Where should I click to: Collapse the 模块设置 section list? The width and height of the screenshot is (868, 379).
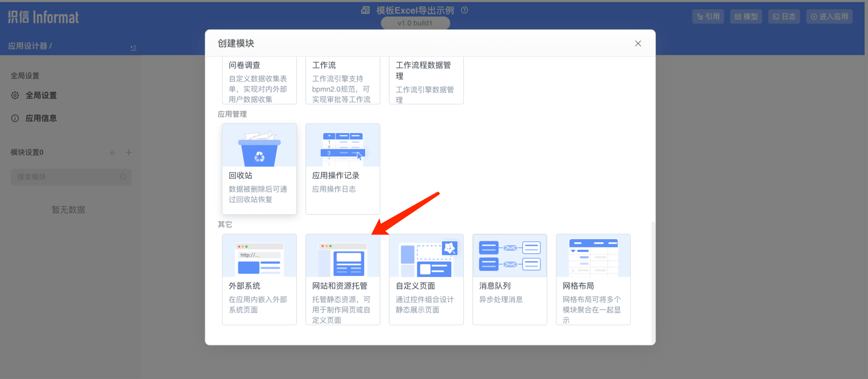pos(112,152)
